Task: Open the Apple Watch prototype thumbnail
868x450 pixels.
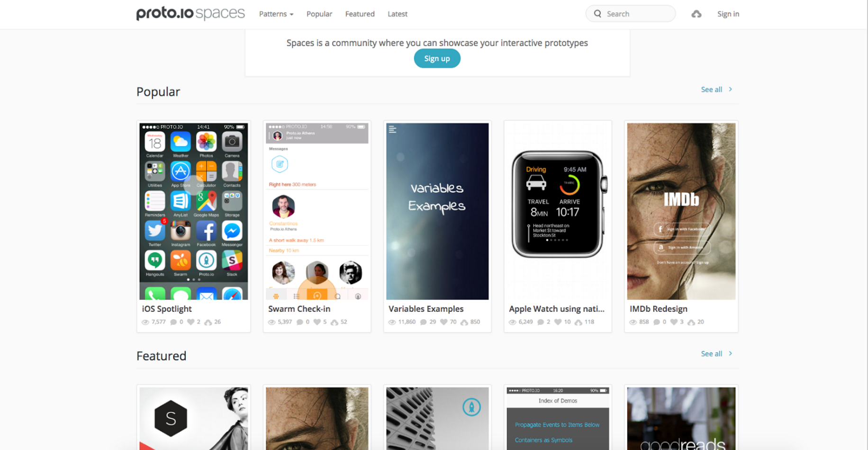Action: point(558,211)
